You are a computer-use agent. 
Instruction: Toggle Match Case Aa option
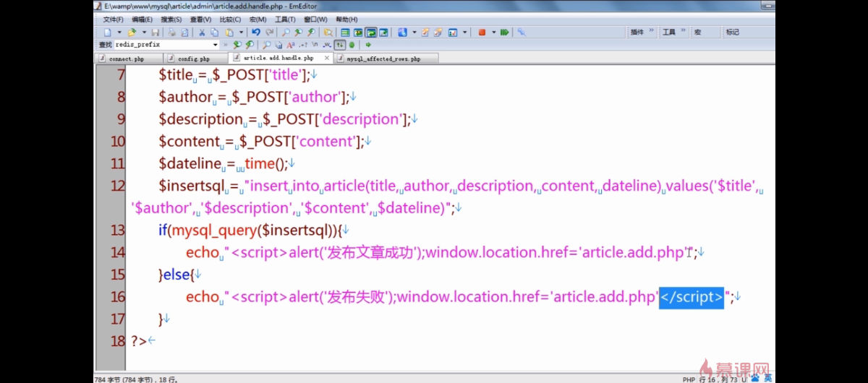(290, 44)
